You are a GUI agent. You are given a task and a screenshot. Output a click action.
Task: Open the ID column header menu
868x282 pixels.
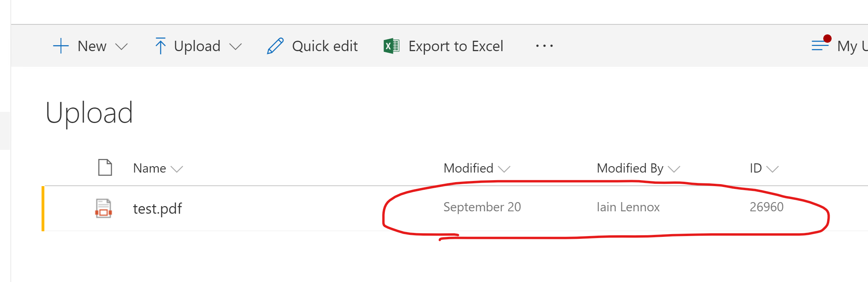click(773, 168)
